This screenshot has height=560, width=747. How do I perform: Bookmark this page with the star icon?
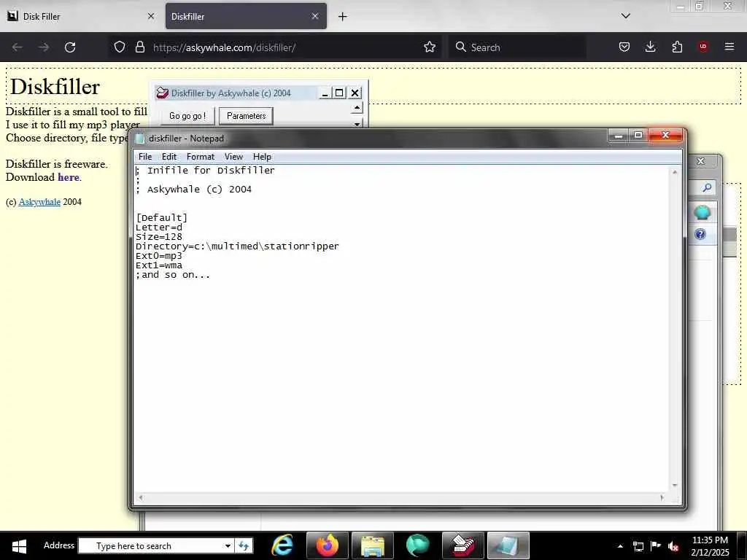tap(429, 47)
